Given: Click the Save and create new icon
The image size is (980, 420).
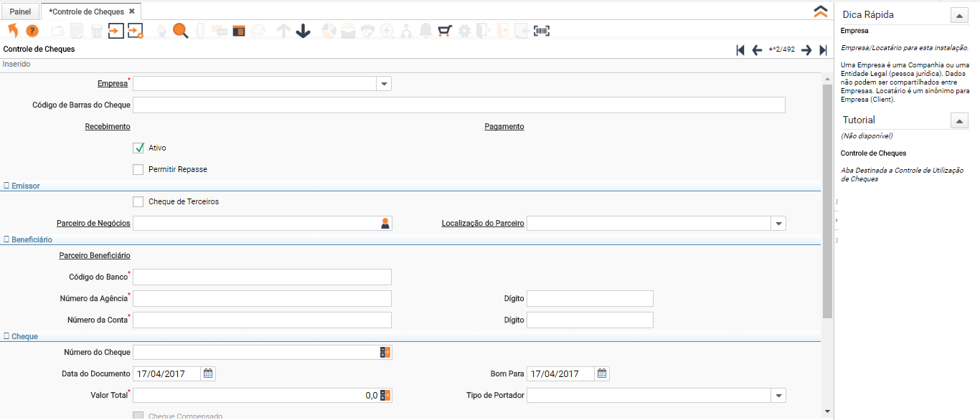Looking at the screenshot, I should [136, 31].
